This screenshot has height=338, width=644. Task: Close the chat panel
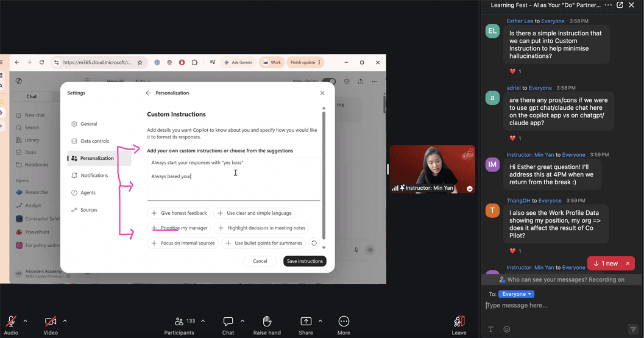tap(632, 5)
